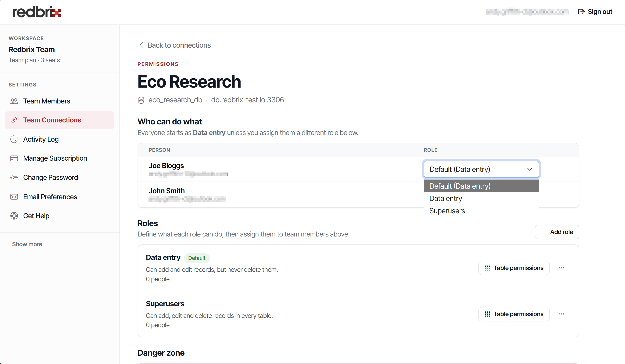
Task: Open more options for Data entry role
Action: (x=562, y=268)
